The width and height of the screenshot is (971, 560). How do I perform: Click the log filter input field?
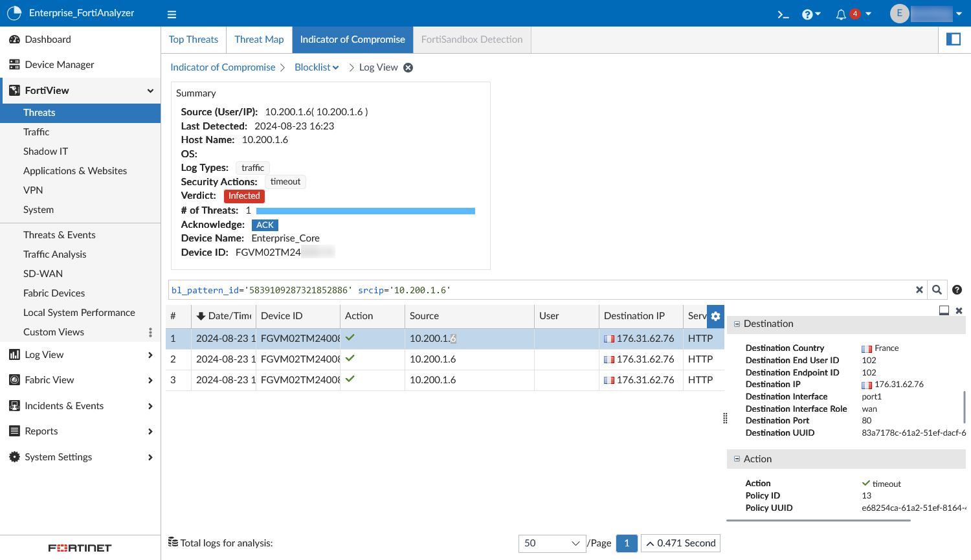click(x=537, y=290)
